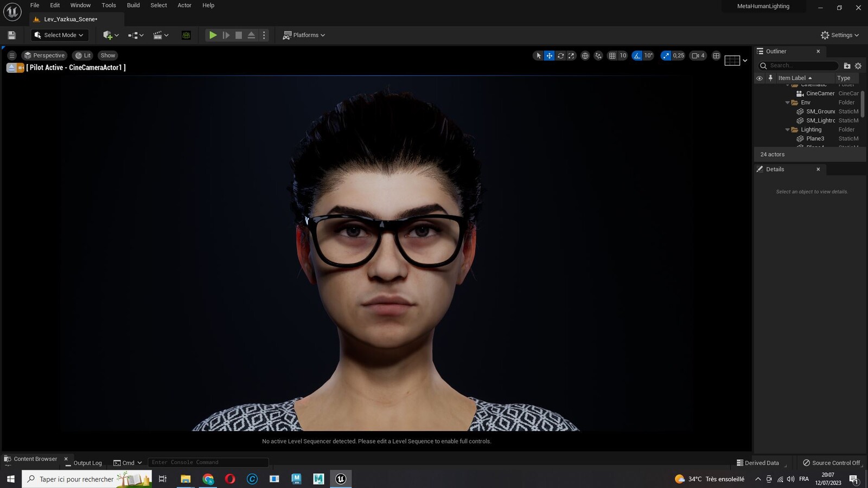Click the console command input field

coord(208,463)
